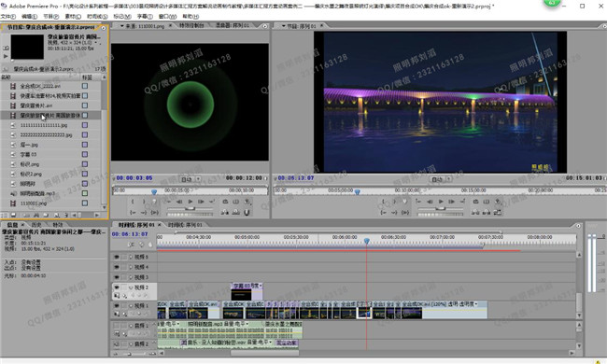Open the 字幕(T) menu
Viewport: 607px width, 364px height.
click(145, 16)
